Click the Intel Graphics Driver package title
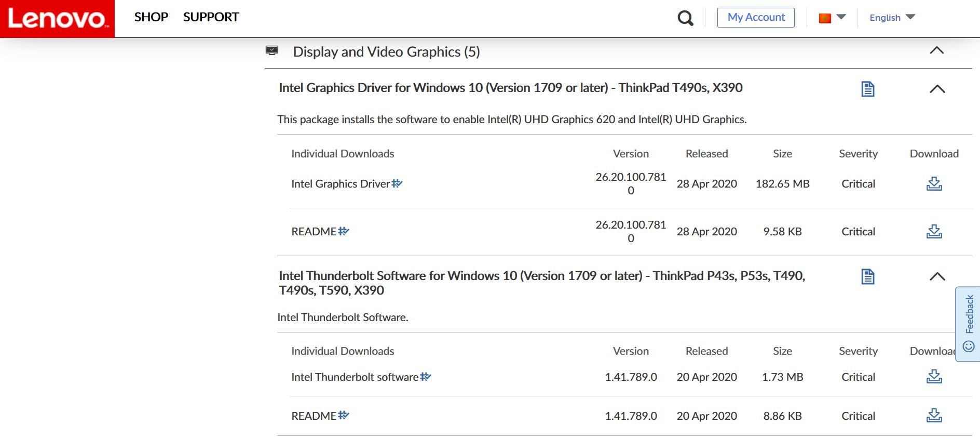 pyautogui.click(x=510, y=88)
